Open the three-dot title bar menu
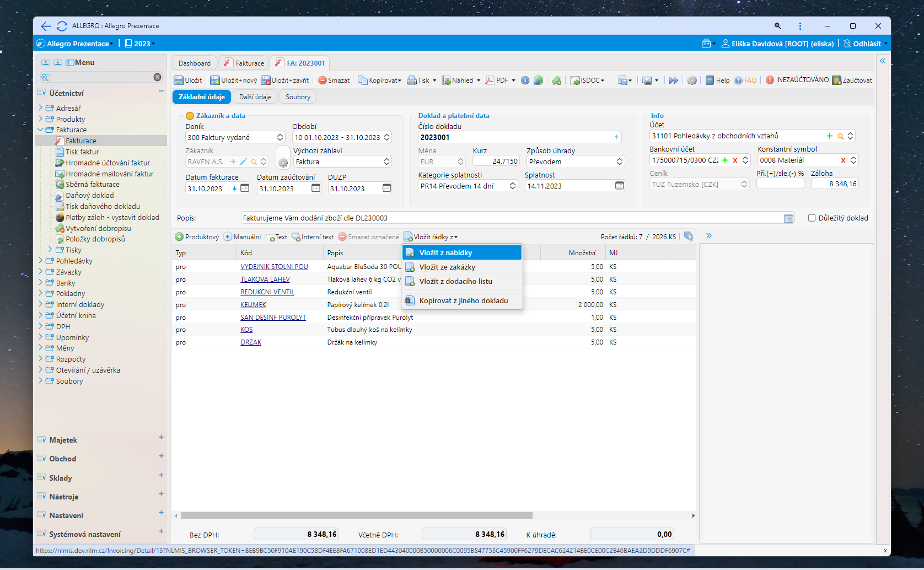Viewport: 924px width, 570px height. (x=800, y=26)
